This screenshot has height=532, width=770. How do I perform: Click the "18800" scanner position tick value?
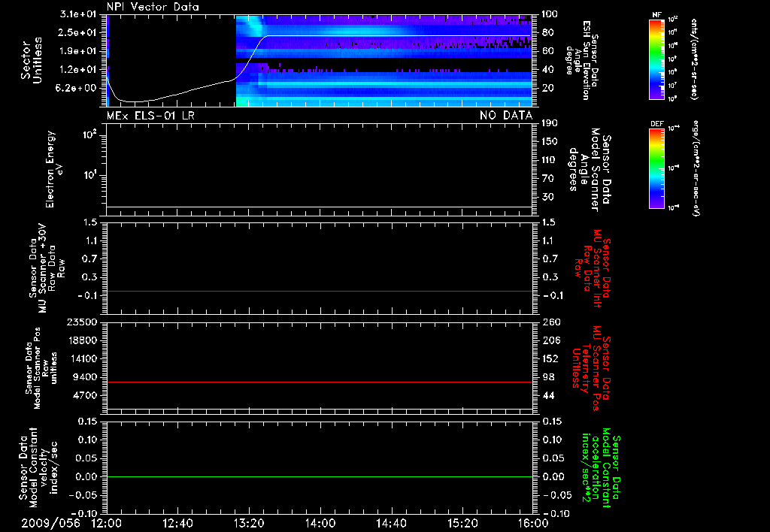click(81, 340)
